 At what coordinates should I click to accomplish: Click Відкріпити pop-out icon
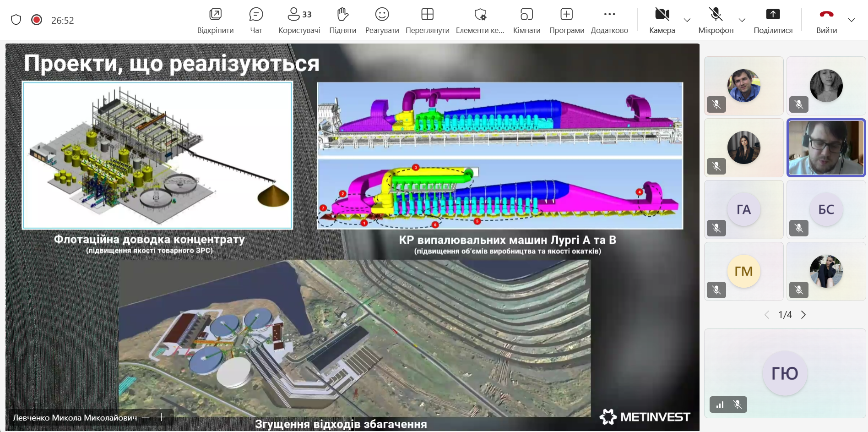(x=215, y=20)
